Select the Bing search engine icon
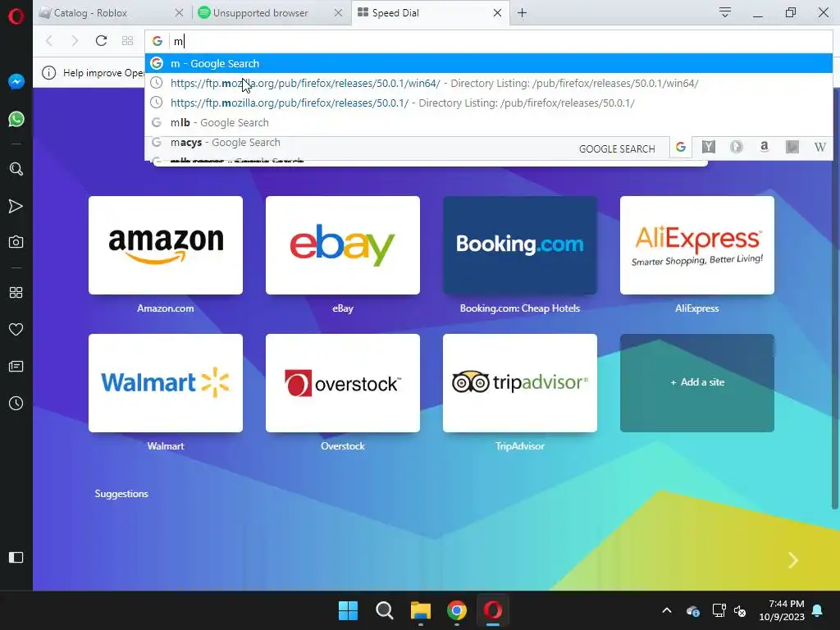This screenshot has height=630, width=840. coord(792,147)
